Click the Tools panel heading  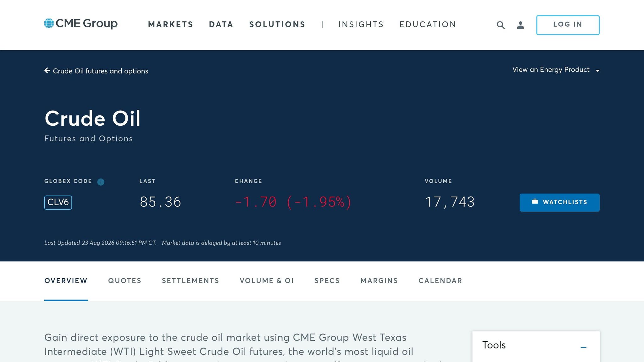pyautogui.click(x=494, y=345)
